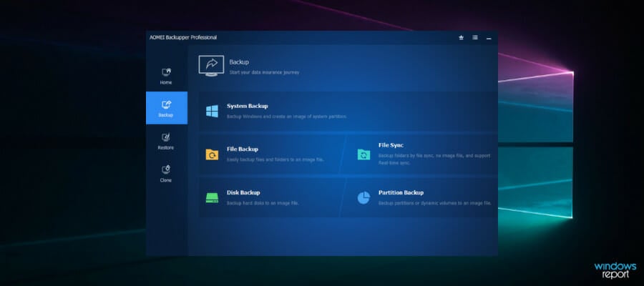Click the upgrade crown icon in title bar

click(462, 37)
